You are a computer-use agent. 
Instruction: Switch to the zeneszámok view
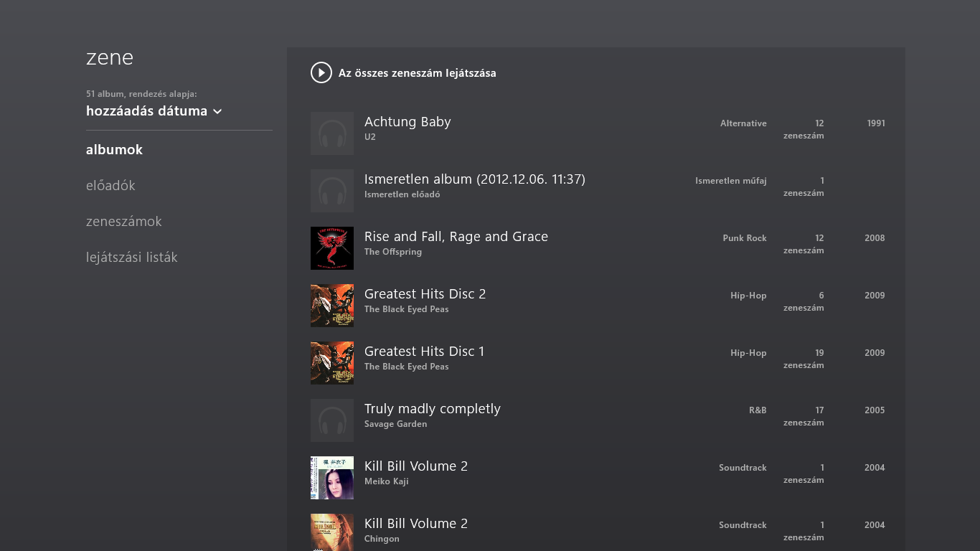(123, 222)
